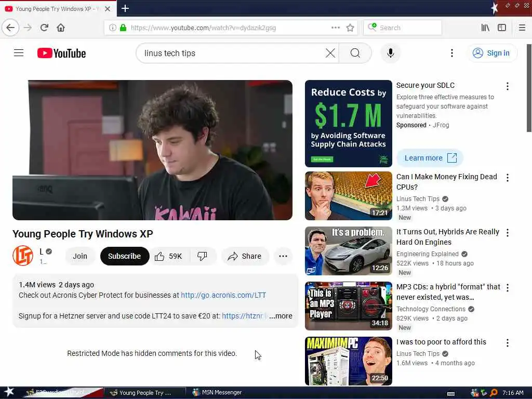
Task: Toggle the browser sidebar view icon
Action: [x=502, y=28]
